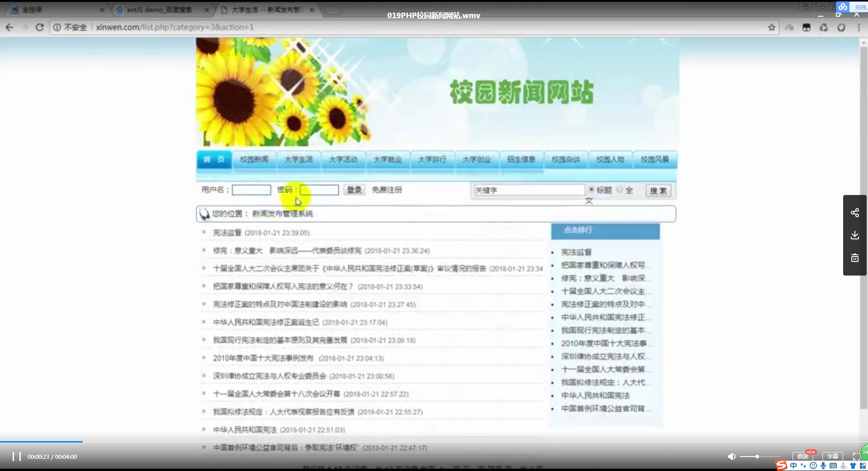868x471 pixels.
Task: Open the browser three-dot menu
Action: [859, 28]
